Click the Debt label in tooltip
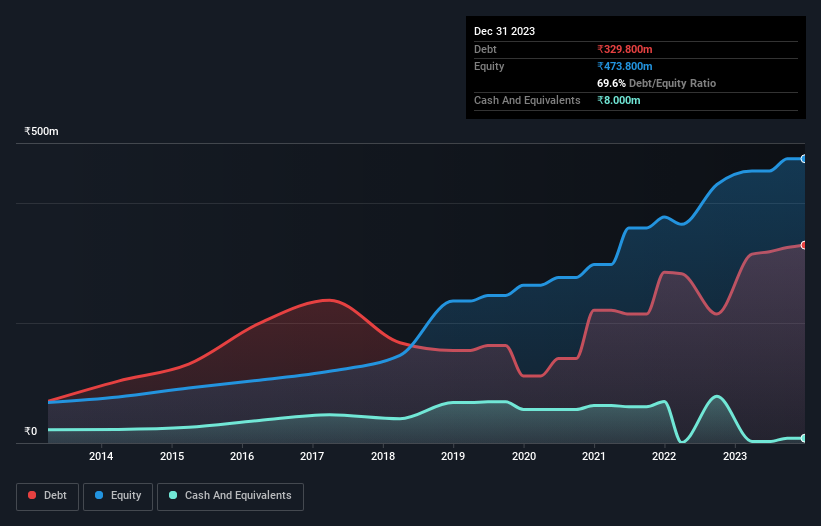Viewport: 821px width, 526px height. [x=485, y=49]
